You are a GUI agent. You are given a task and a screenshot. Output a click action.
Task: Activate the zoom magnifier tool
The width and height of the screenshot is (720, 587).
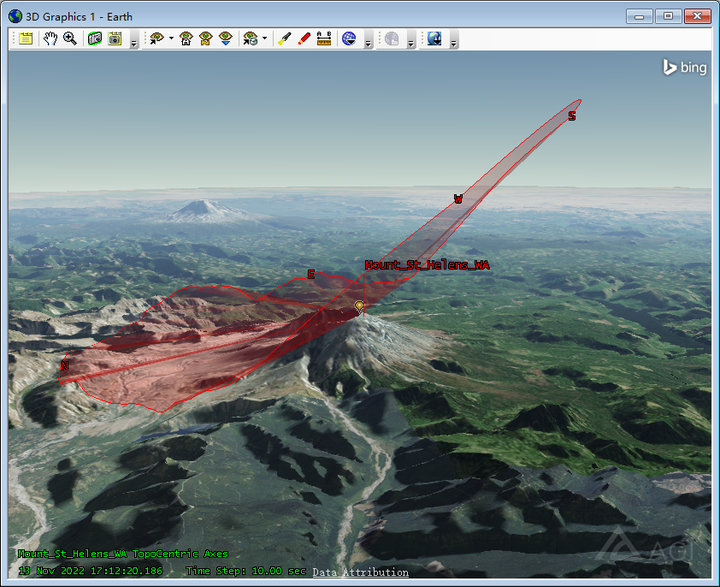click(x=70, y=39)
